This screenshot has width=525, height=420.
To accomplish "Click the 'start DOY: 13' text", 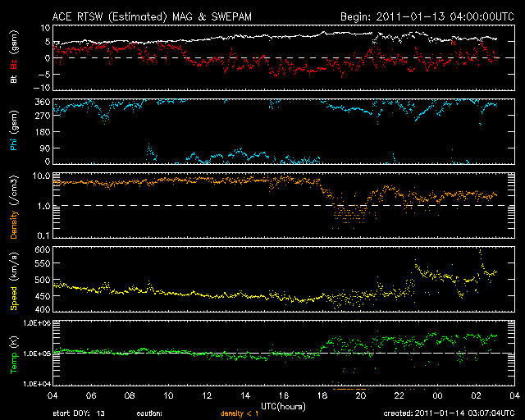I will click(79, 413).
